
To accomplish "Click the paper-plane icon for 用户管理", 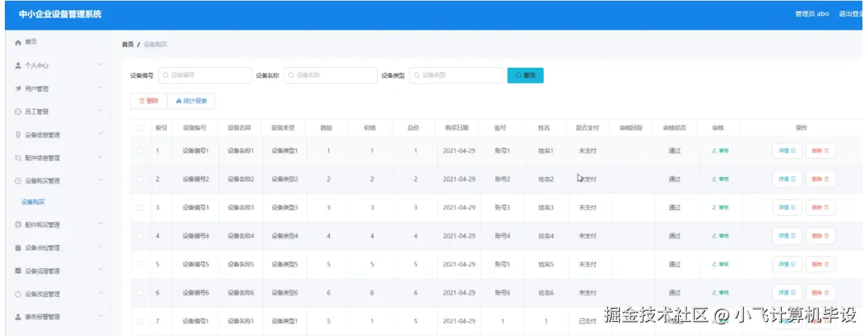I will point(18,89).
